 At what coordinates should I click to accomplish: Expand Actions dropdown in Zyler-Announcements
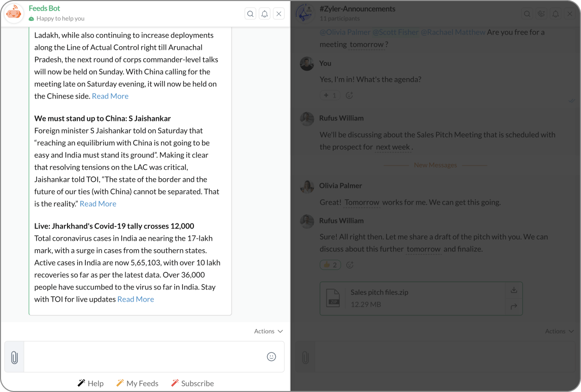click(559, 331)
